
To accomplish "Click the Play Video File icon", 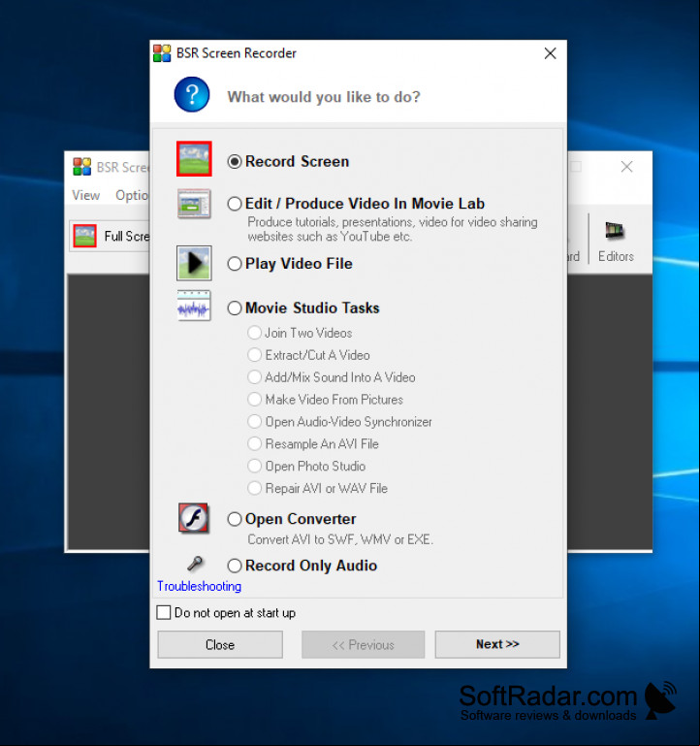I will pos(194,263).
